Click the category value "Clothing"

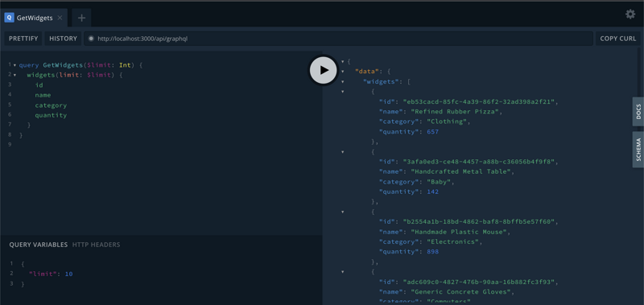coord(447,122)
